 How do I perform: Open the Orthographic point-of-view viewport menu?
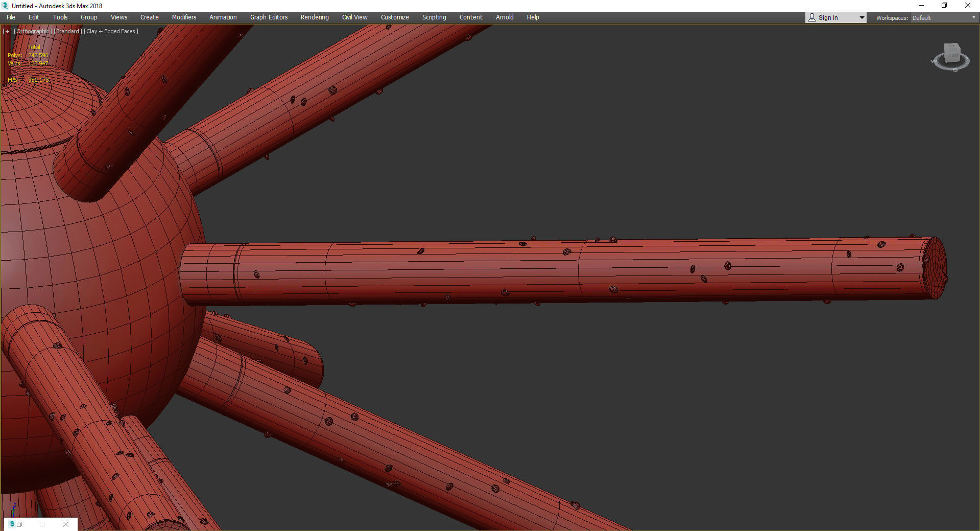pyautogui.click(x=33, y=31)
